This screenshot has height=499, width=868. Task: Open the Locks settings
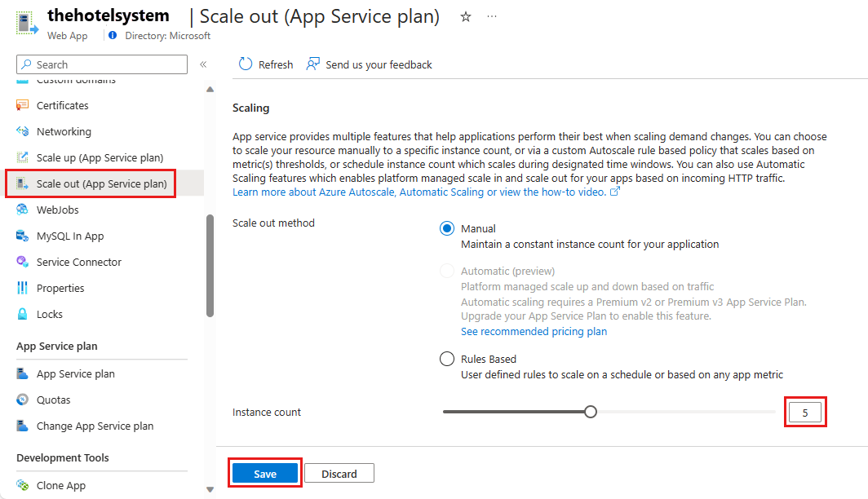pos(52,314)
